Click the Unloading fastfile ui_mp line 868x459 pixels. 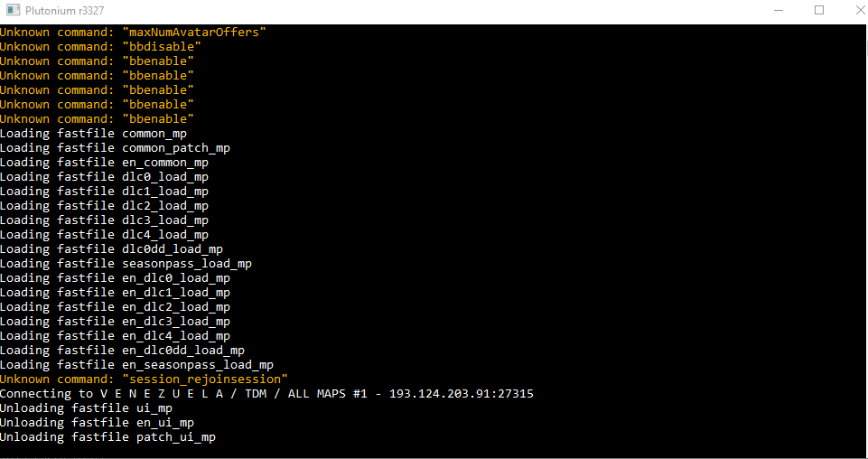[x=86, y=408]
